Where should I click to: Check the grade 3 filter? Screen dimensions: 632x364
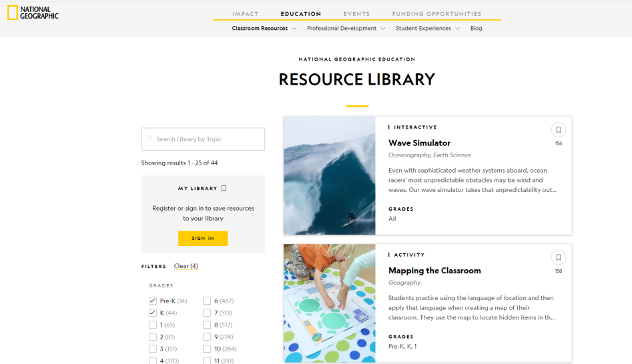(x=152, y=349)
